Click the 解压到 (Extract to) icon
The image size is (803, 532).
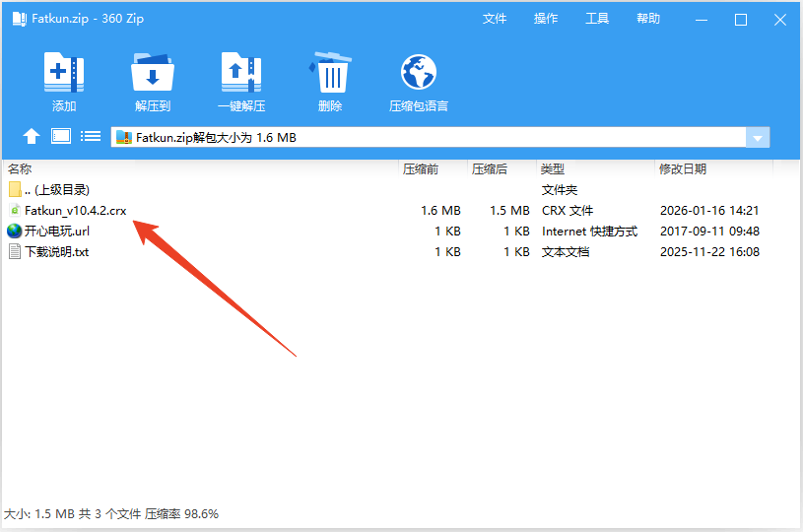[153, 74]
